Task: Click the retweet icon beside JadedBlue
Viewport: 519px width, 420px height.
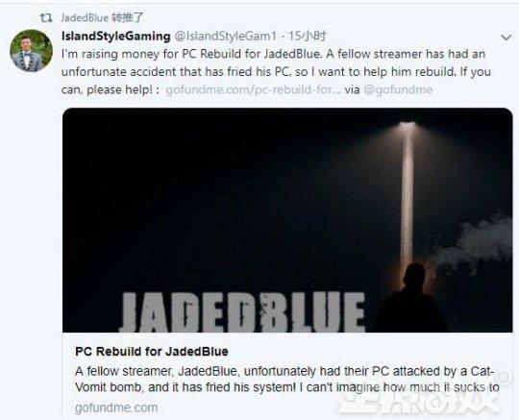Action: click(x=46, y=17)
